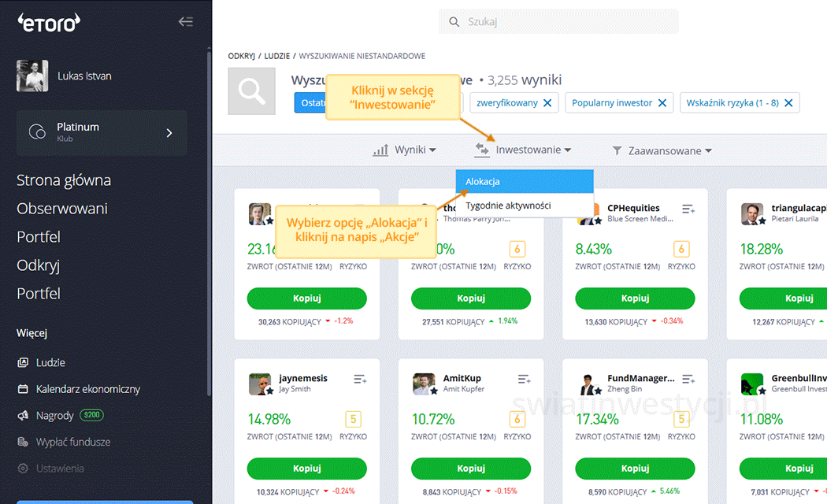Image resolution: width=827 pixels, height=504 pixels.
Task: Remove the Wskaźnik ryzyka (1 - 8) filter
Action: click(x=788, y=103)
